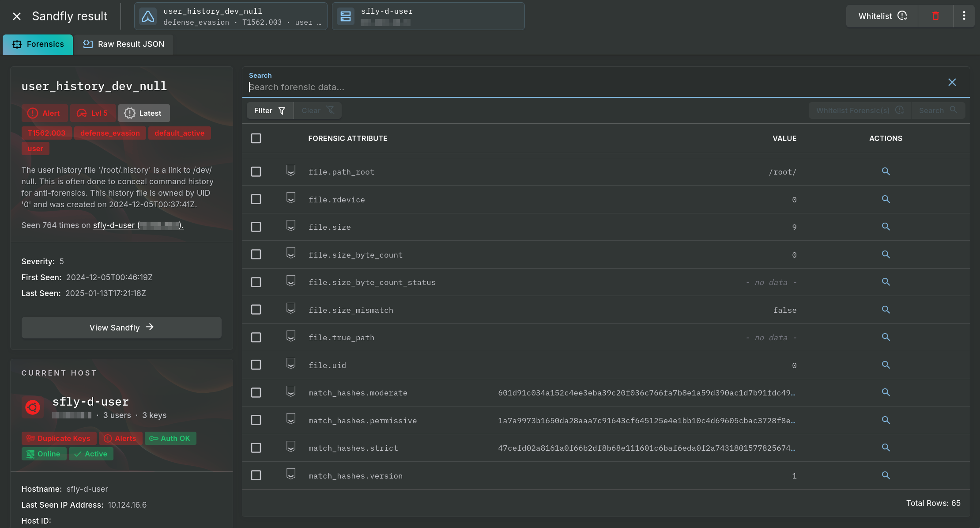Expand file.size_byte_count_status row chevron
Image resolution: width=980 pixels, height=528 pixels.
(290, 281)
